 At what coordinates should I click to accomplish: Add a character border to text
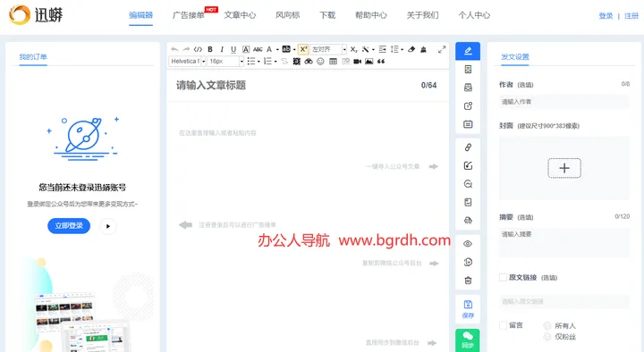click(246, 49)
